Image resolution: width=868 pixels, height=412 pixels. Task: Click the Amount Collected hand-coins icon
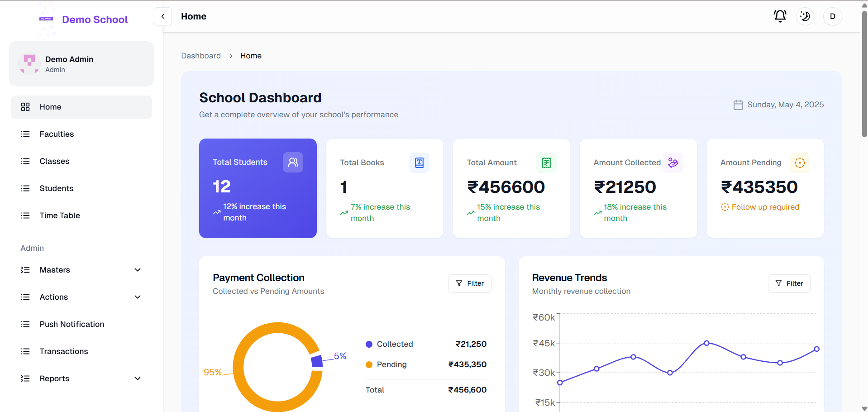tap(673, 163)
